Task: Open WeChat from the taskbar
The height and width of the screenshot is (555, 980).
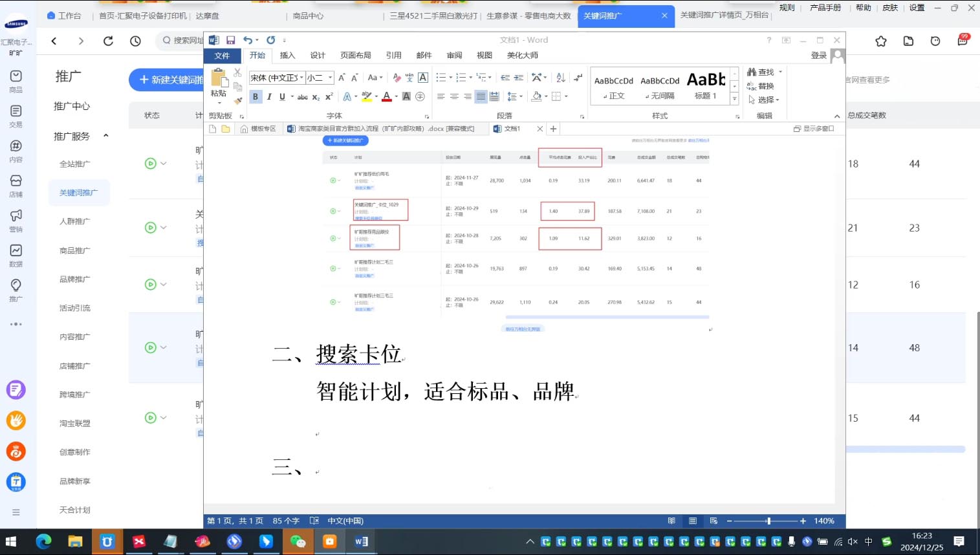Action: pyautogui.click(x=298, y=541)
